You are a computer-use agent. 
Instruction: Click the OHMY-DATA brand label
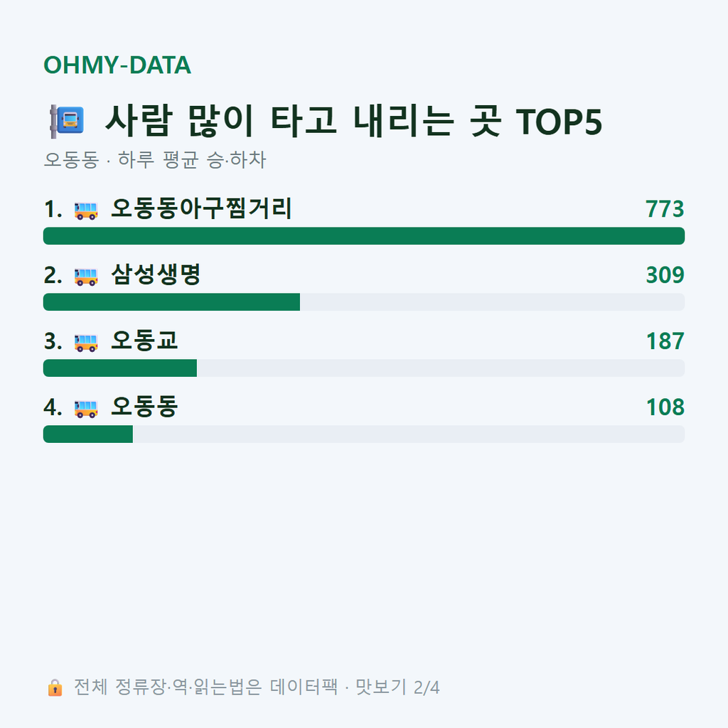117,65
